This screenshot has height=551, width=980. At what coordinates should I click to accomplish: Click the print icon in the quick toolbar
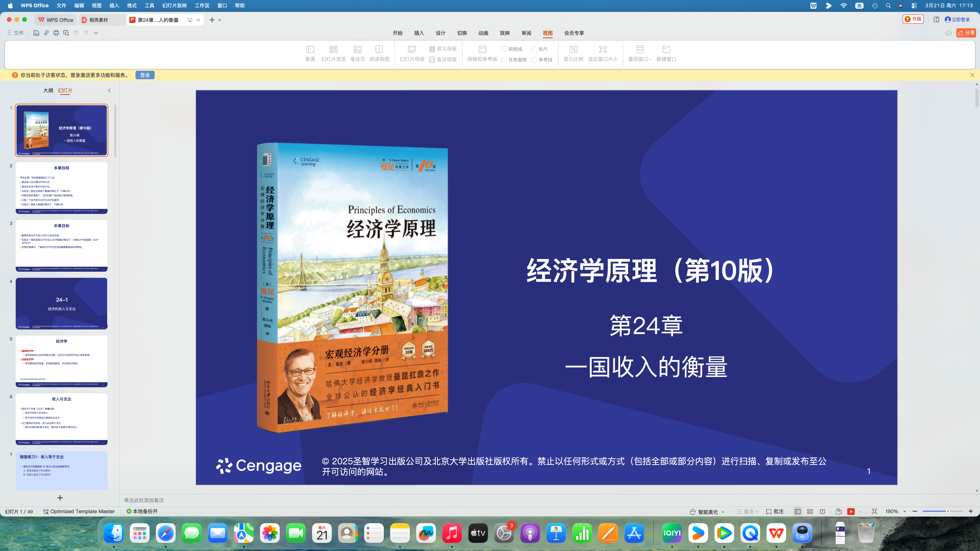(x=56, y=33)
